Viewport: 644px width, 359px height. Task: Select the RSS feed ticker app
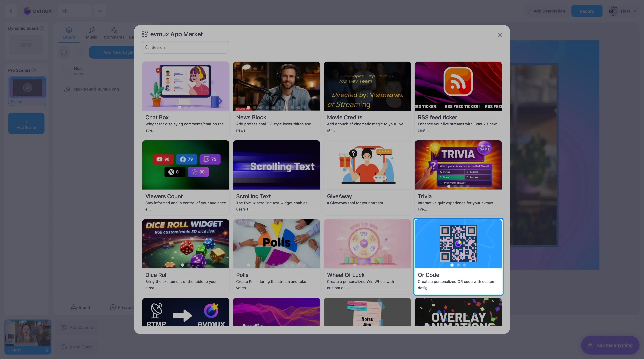click(458, 99)
